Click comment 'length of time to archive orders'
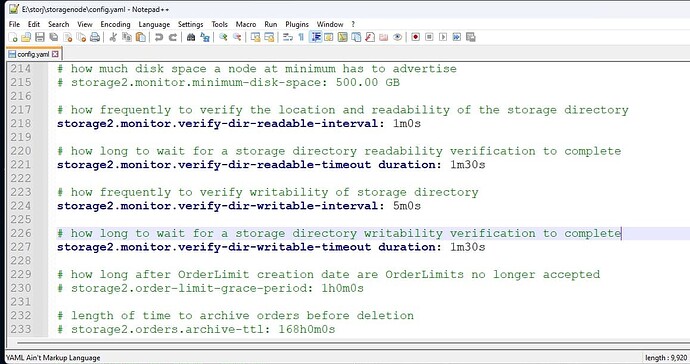The image size is (690, 364). coord(235,316)
